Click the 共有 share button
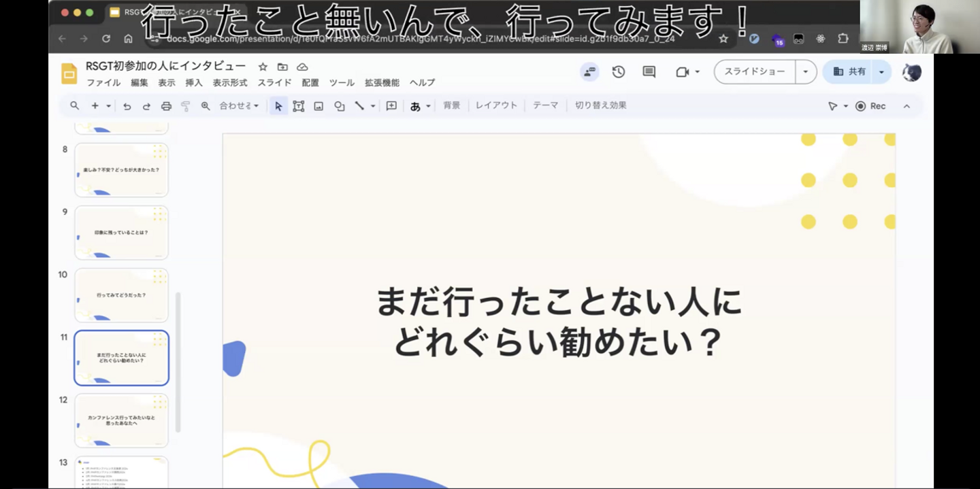 [x=849, y=72]
